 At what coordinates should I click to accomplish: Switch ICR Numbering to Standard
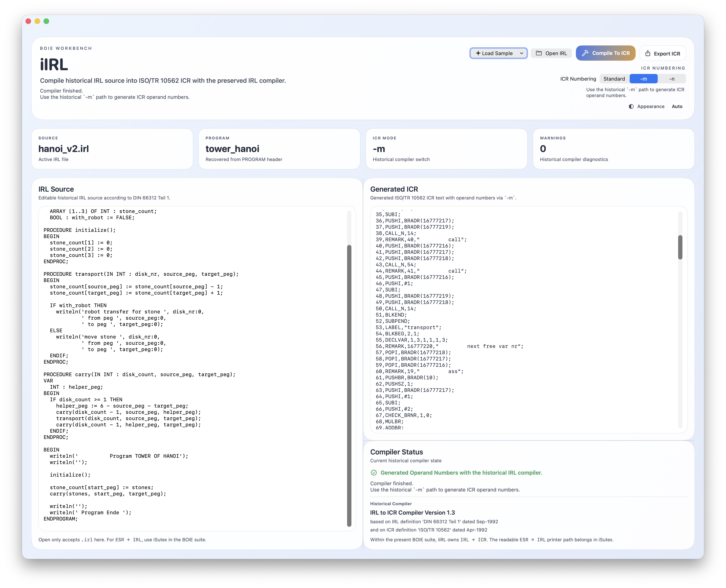tap(614, 79)
